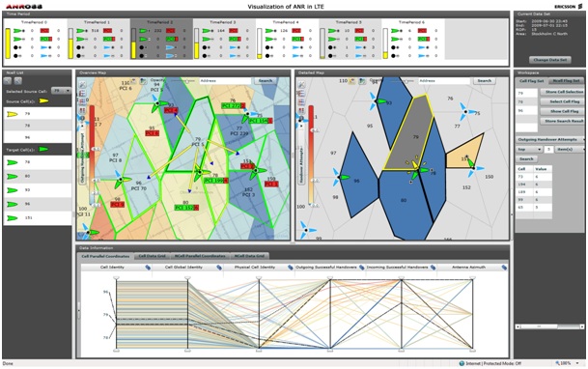Click fourth left-side tool icon in Overview Map

click(82, 110)
